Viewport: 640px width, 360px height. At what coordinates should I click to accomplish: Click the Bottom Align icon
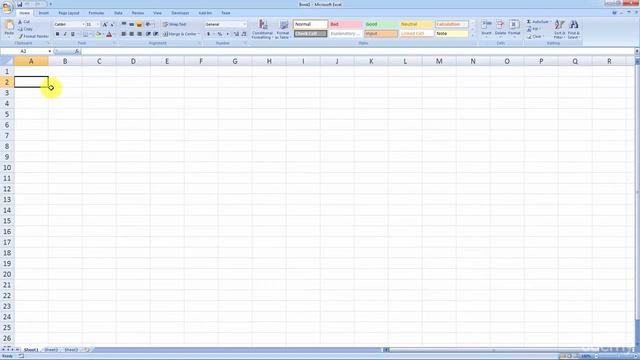[x=139, y=24]
